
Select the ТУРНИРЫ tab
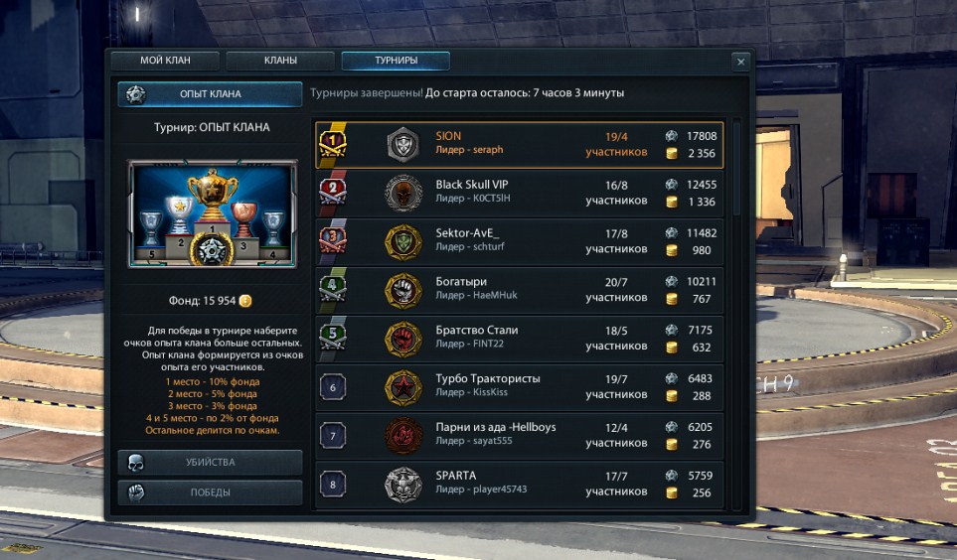tap(396, 61)
